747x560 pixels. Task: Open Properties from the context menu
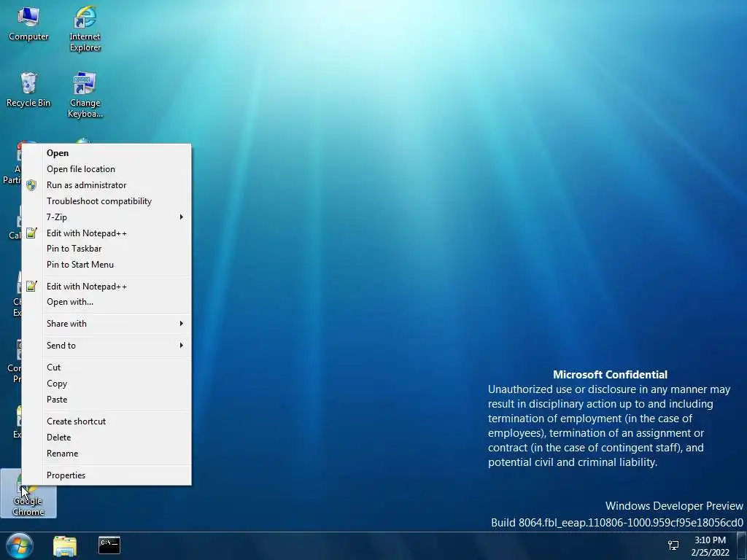pyautogui.click(x=107, y=475)
